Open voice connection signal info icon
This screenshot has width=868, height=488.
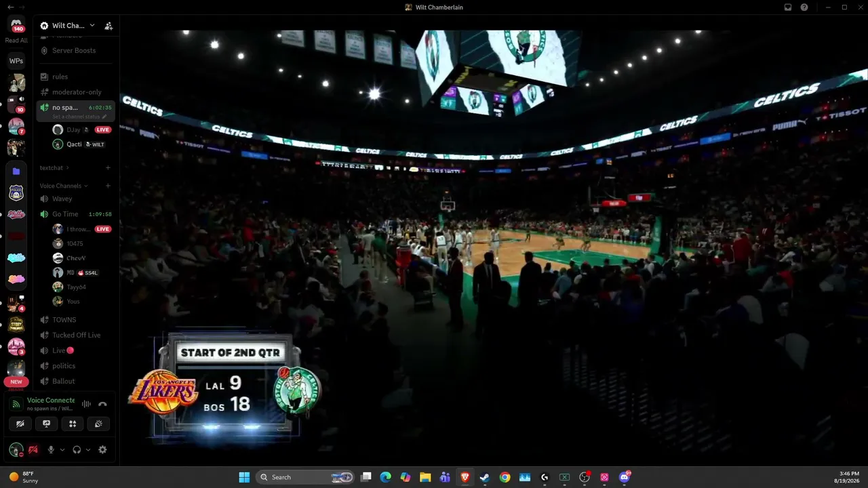point(16,404)
